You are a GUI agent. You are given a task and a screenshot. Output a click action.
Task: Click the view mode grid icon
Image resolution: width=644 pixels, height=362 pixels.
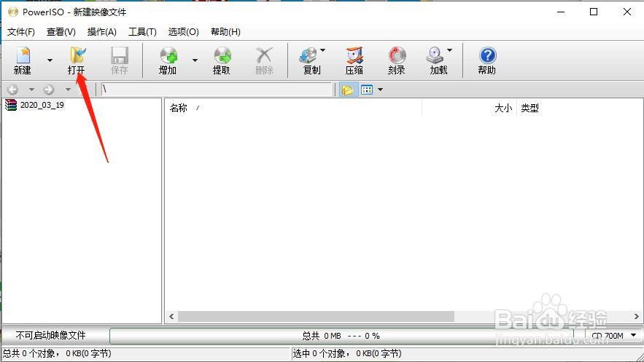tap(367, 90)
